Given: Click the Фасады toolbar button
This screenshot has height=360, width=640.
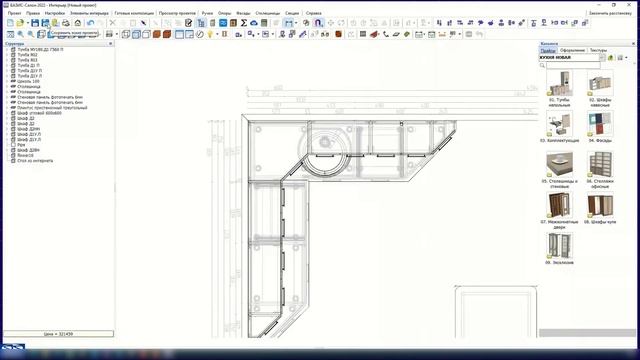Looking at the screenshot, I should [x=243, y=13].
